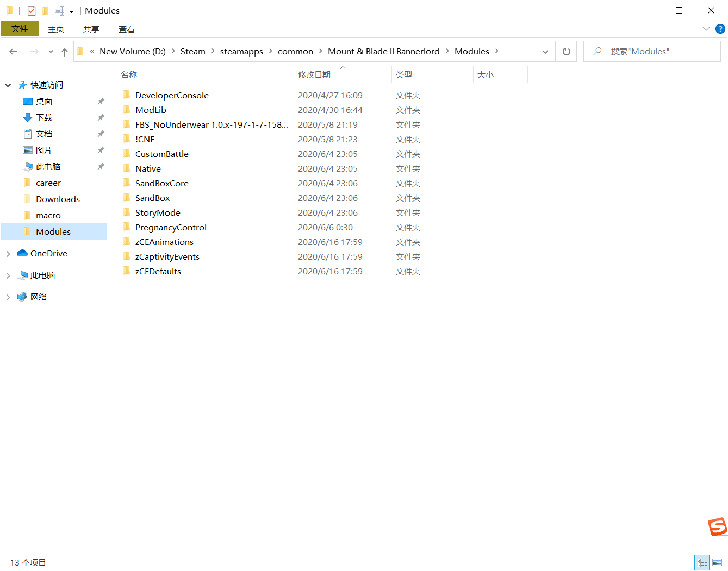Refresh the current folder view

(566, 52)
